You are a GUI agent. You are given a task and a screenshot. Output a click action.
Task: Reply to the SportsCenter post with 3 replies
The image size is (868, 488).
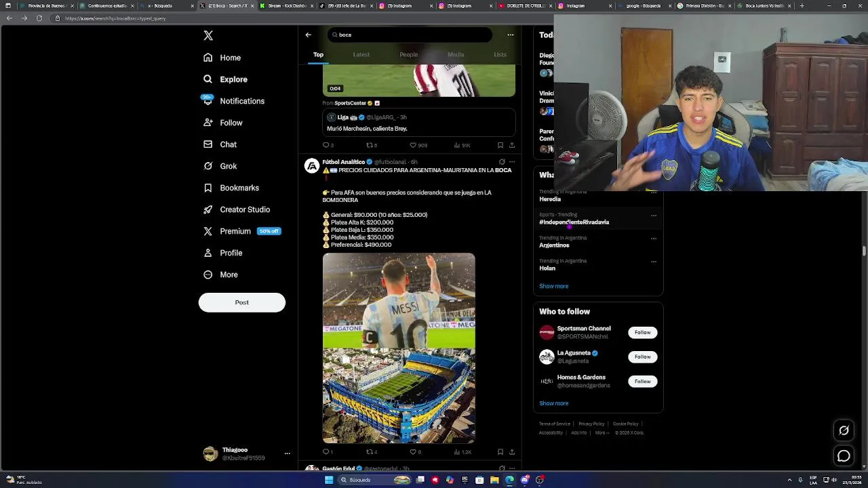click(x=328, y=145)
